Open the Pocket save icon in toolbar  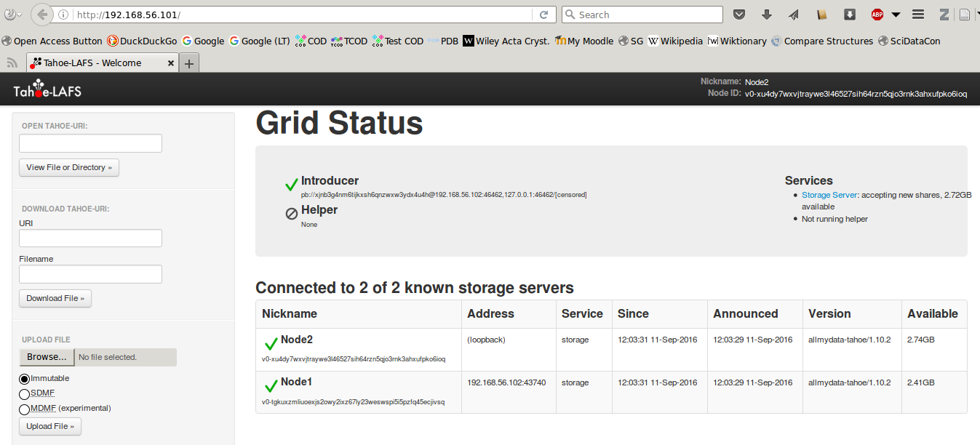(x=738, y=15)
